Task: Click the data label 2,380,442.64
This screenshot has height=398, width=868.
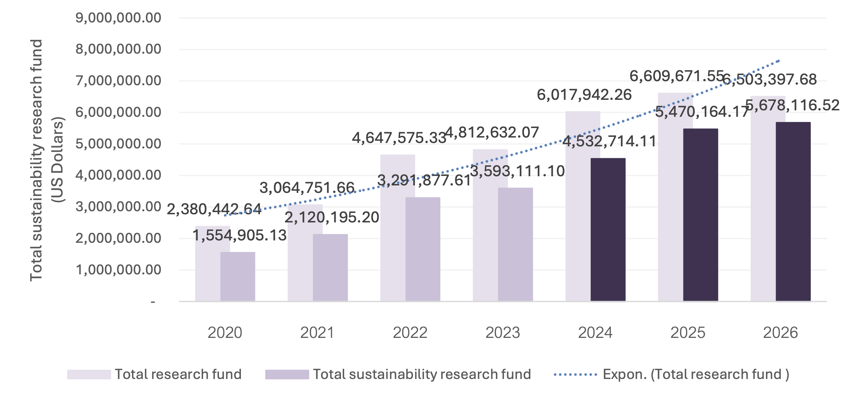Action: click(x=214, y=209)
